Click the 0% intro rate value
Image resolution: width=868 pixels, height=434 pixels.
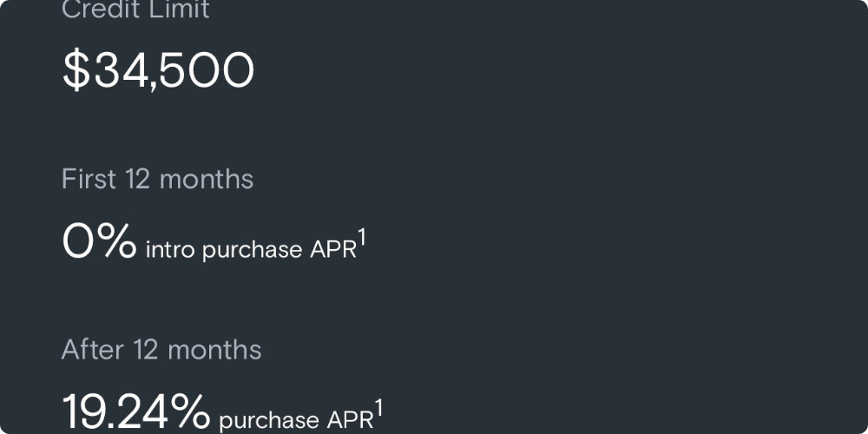coord(99,241)
